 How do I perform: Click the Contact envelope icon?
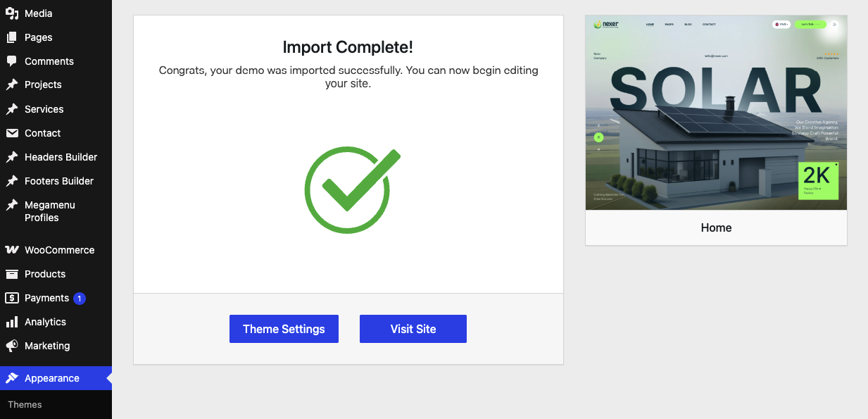click(x=12, y=133)
